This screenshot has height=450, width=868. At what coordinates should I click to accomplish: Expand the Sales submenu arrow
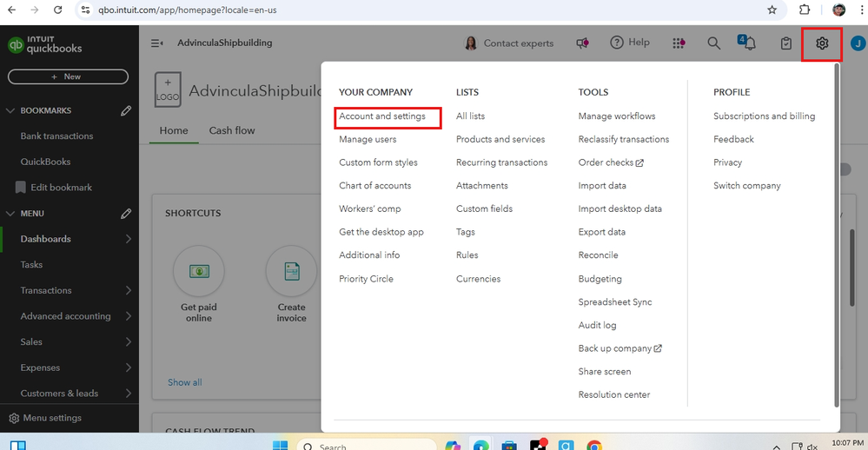click(129, 342)
